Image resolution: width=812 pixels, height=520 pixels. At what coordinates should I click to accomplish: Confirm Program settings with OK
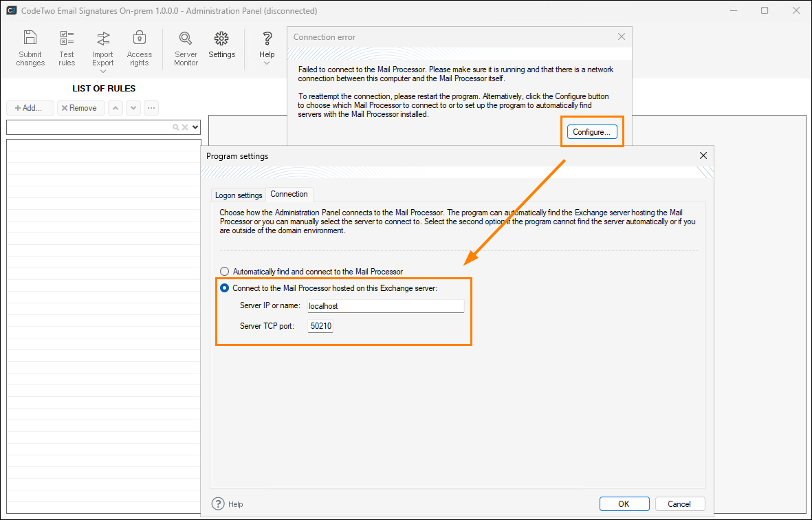(x=624, y=504)
